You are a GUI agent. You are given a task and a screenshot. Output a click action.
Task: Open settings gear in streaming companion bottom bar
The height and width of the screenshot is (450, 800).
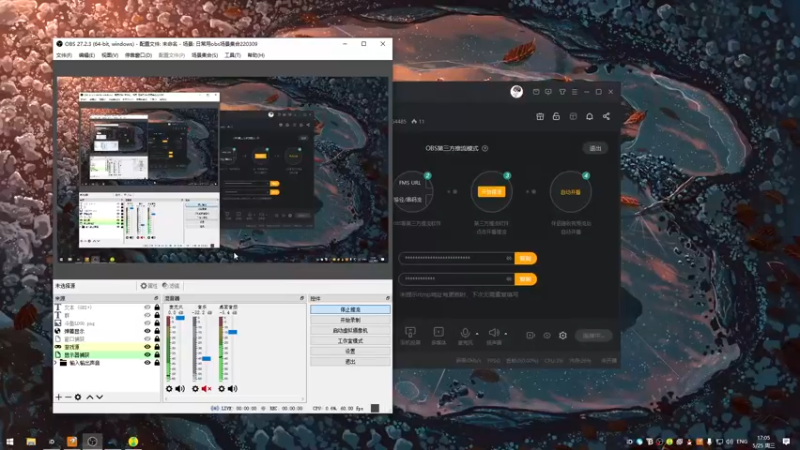click(563, 336)
